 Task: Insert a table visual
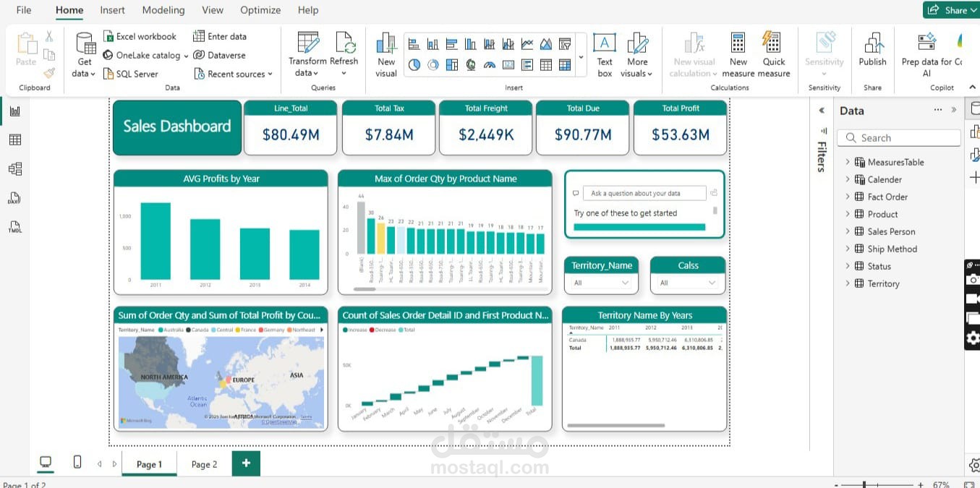[546, 64]
